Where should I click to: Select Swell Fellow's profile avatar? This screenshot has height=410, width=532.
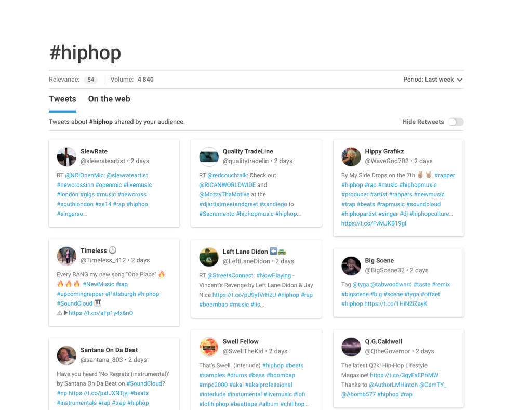click(x=209, y=347)
